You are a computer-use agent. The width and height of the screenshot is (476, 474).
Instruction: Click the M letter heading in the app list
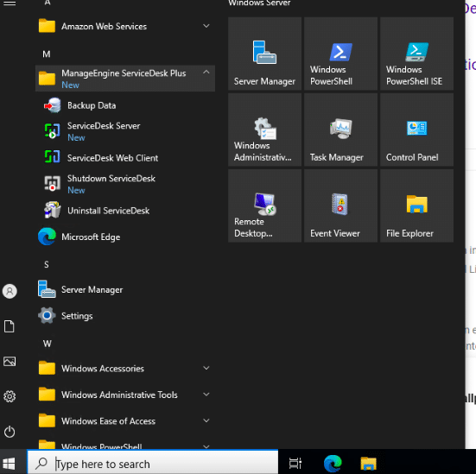[x=47, y=54]
